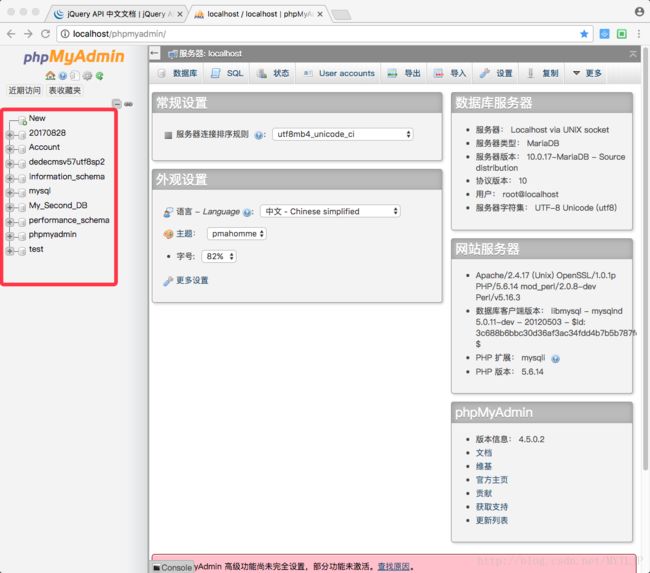Click the green browser extension icon

coord(621,34)
